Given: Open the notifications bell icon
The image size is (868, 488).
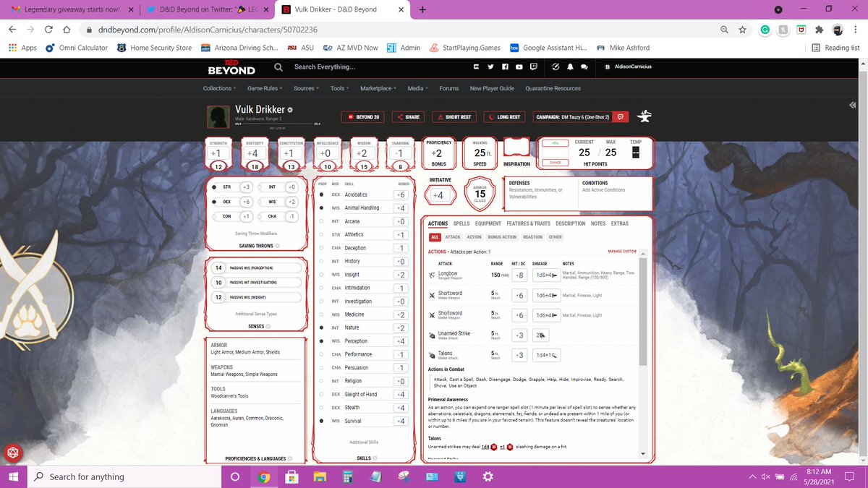Looking at the screenshot, I should coord(570,67).
